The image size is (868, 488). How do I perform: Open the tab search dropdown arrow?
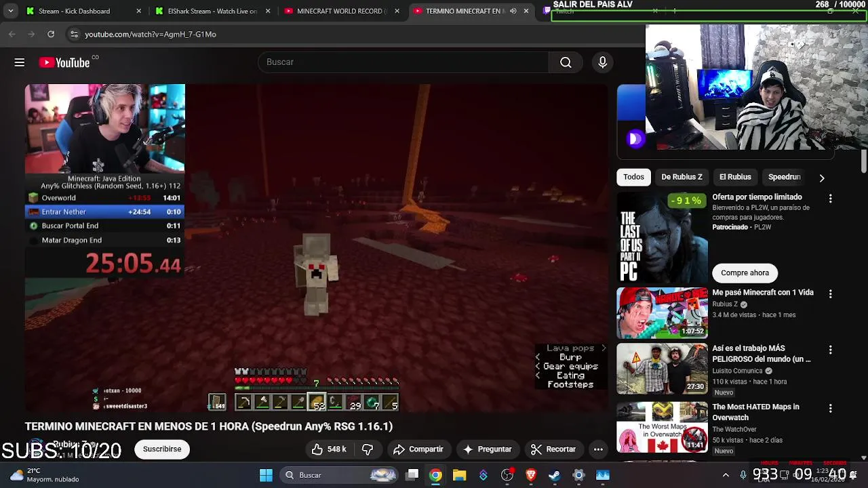click(10, 11)
